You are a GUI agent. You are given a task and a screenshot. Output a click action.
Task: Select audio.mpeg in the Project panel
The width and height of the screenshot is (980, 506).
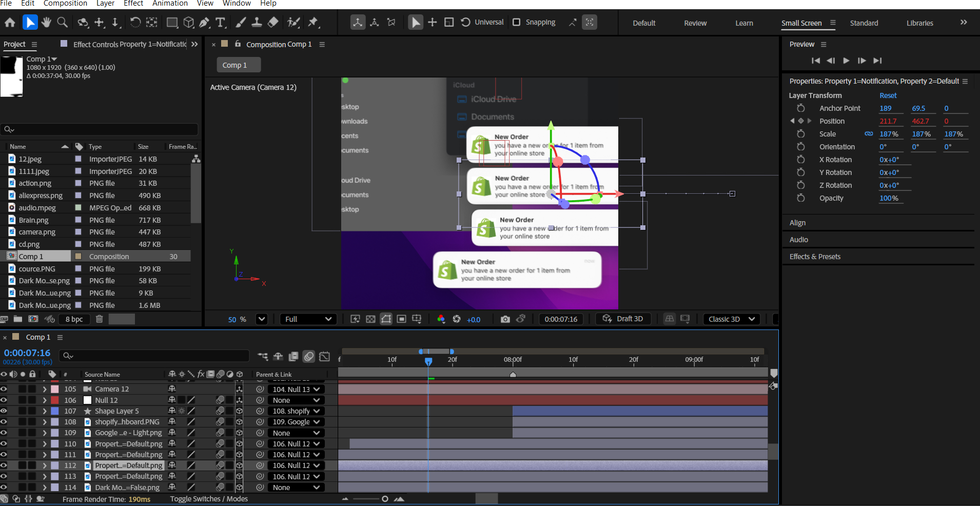click(37, 208)
